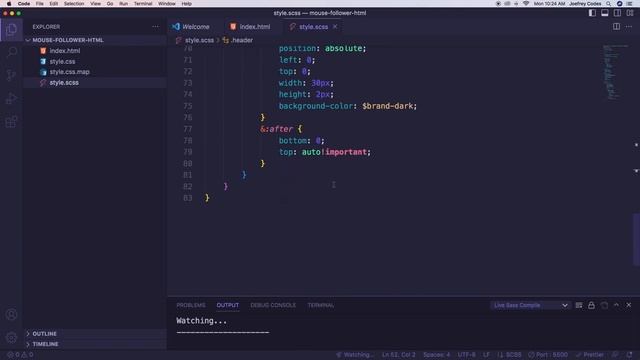
Task: Place cursor on the '&:after {' line
Action: pyautogui.click(x=281, y=129)
